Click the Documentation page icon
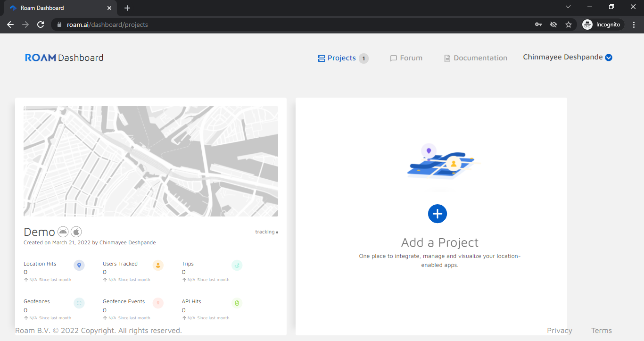This screenshot has height=341, width=644. pos(447,58)
